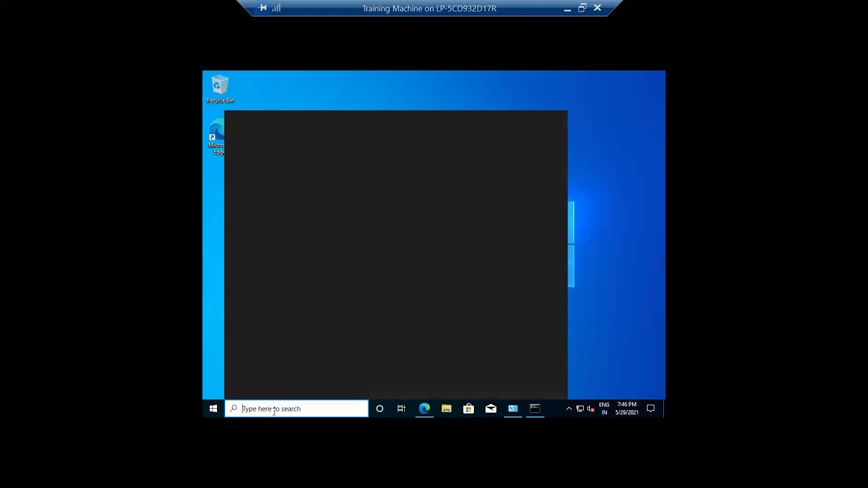Open Microsoft Store from the taskbar
This screenshot has width=868, height=488.
tap(468, 409)
